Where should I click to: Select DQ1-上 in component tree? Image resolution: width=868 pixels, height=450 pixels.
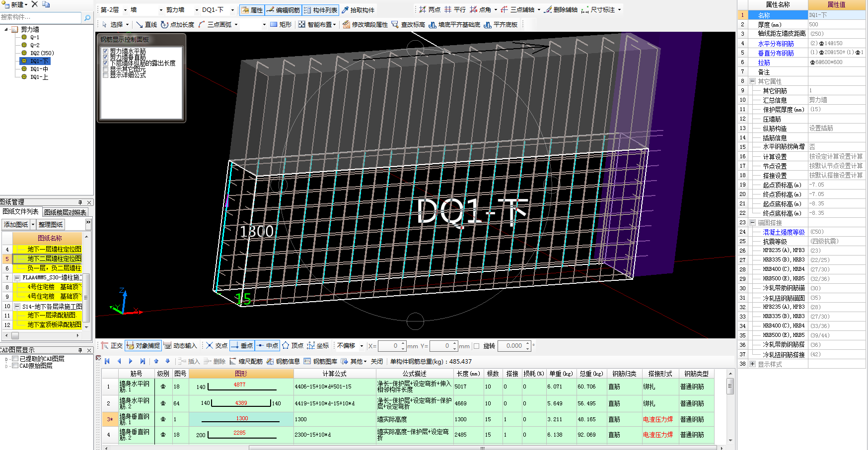click(x=39, y=77)
